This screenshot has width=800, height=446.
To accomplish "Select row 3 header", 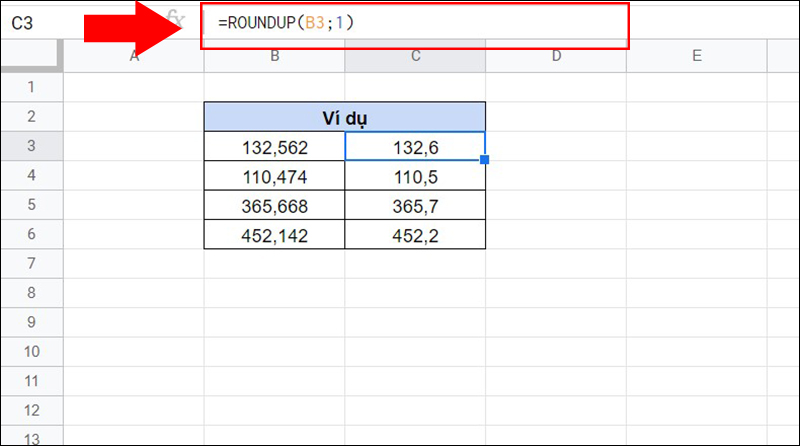I will click(x=32, y=146).
